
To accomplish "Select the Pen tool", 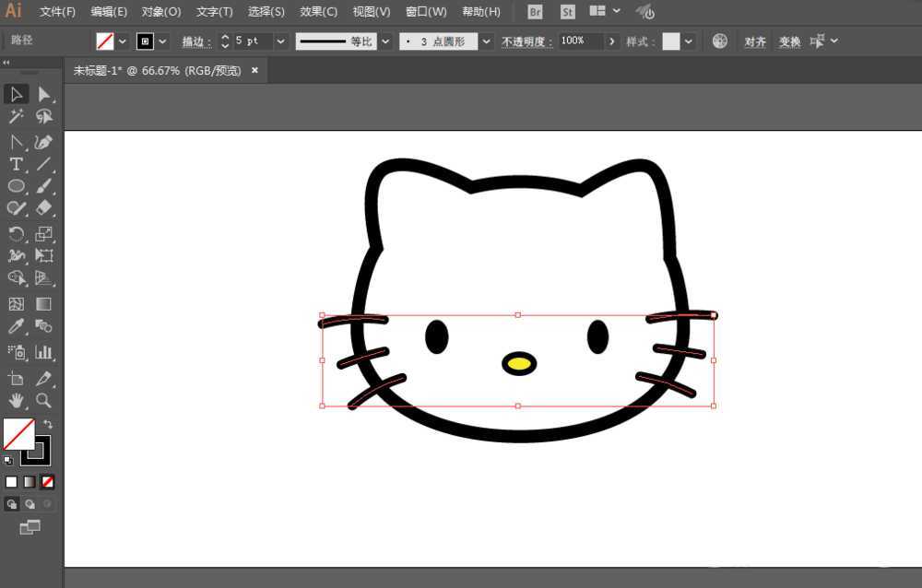I will coord(16,142).
